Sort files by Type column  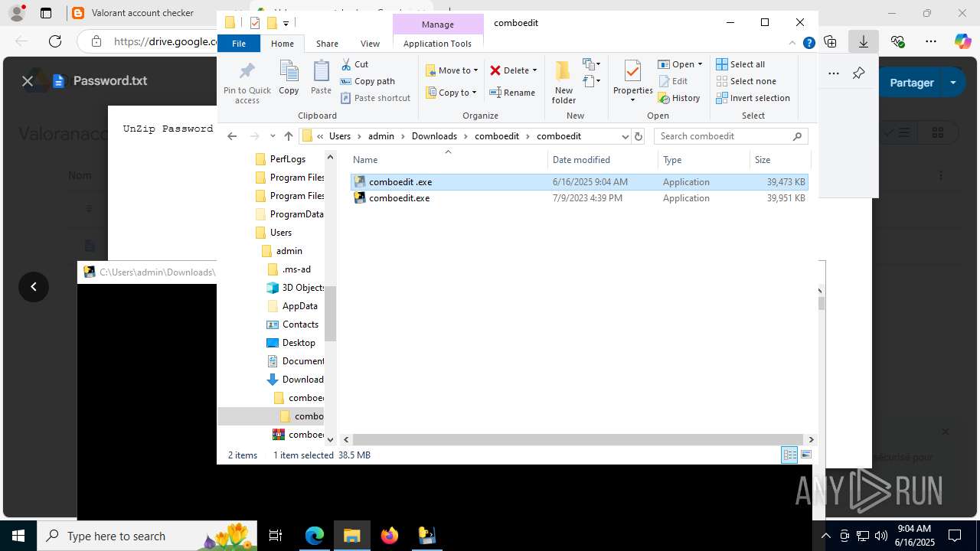click(704, 160)
